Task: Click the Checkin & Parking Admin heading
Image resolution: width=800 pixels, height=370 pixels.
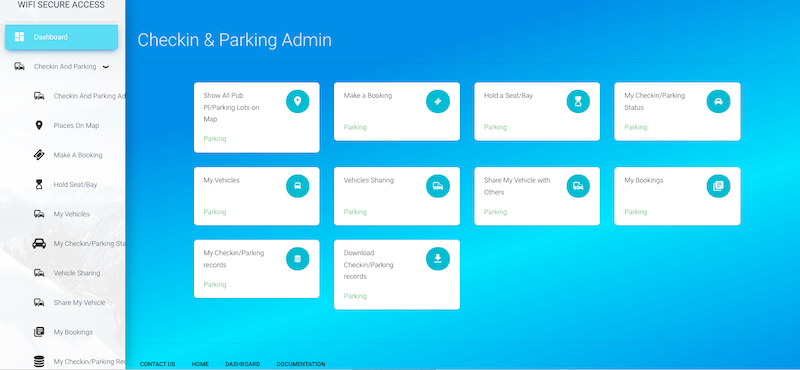Action: [x=234, y=40]
